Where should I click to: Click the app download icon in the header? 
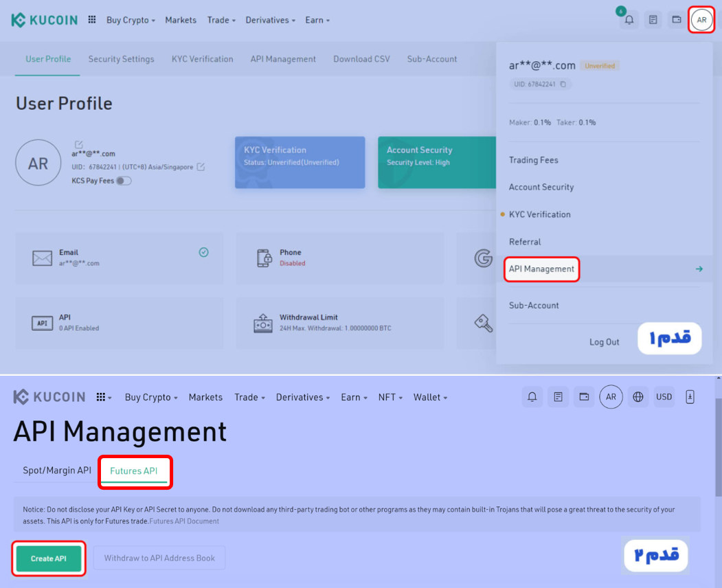point(690,397)
